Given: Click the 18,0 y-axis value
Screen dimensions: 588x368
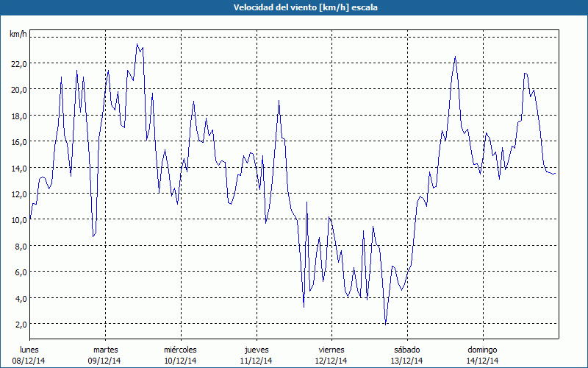Looking at the screenshot, I should pos(18,116).
